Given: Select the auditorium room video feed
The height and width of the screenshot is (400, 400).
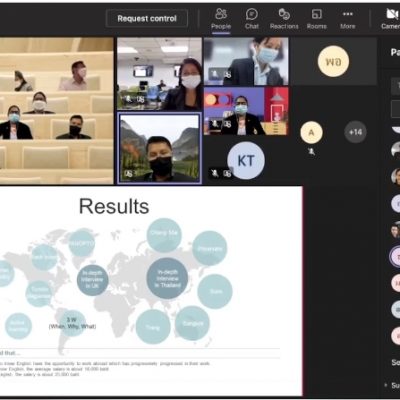Looking at the screenshot, I should point(57,111).
